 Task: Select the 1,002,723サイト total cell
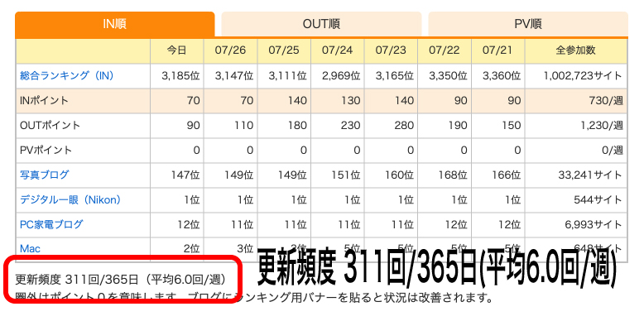click(x=576, y=76)
